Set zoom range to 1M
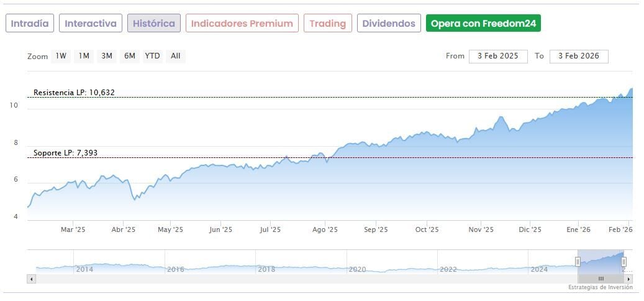 click(84, 56)
